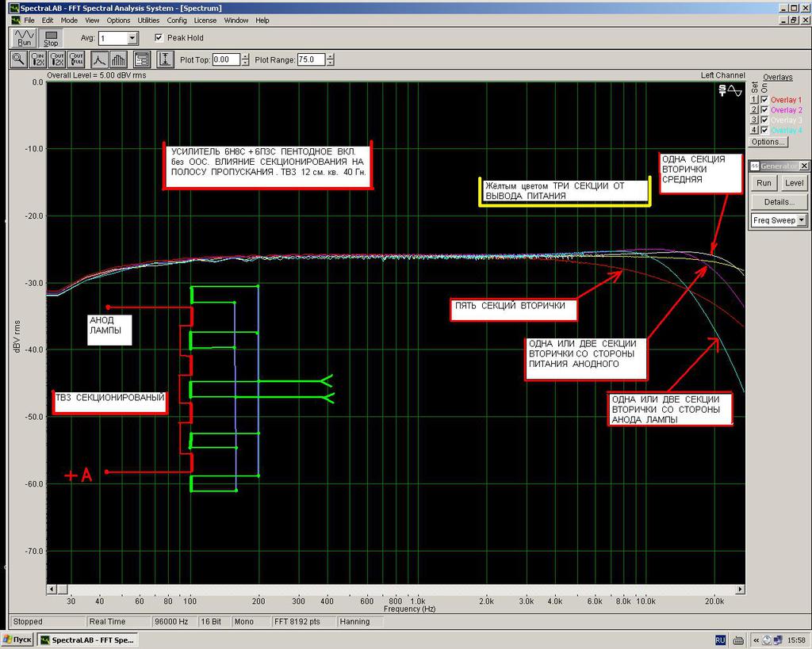The width and height of the screenshot is (812, 649).
Task: Zoom out to full view
Action: pos(76,59)
